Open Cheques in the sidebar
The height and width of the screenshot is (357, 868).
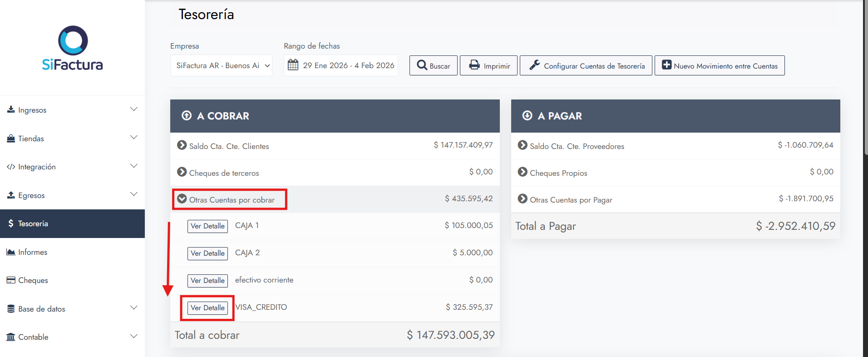point(33,280)
